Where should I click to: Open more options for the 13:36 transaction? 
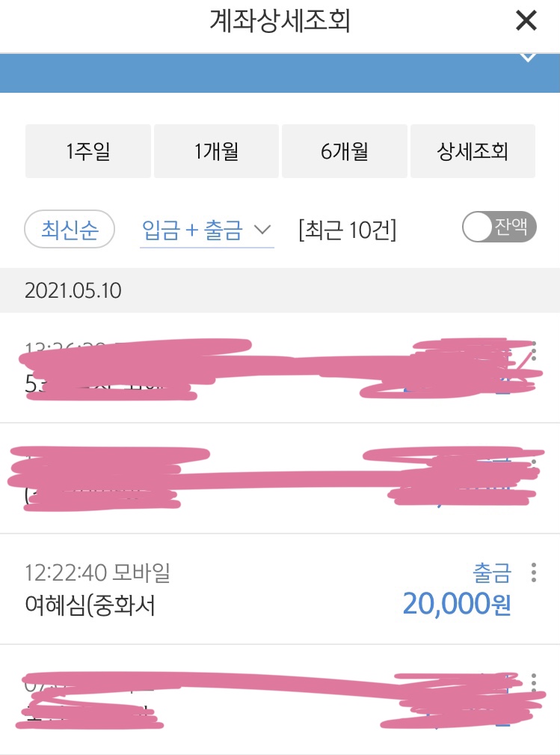533,352
